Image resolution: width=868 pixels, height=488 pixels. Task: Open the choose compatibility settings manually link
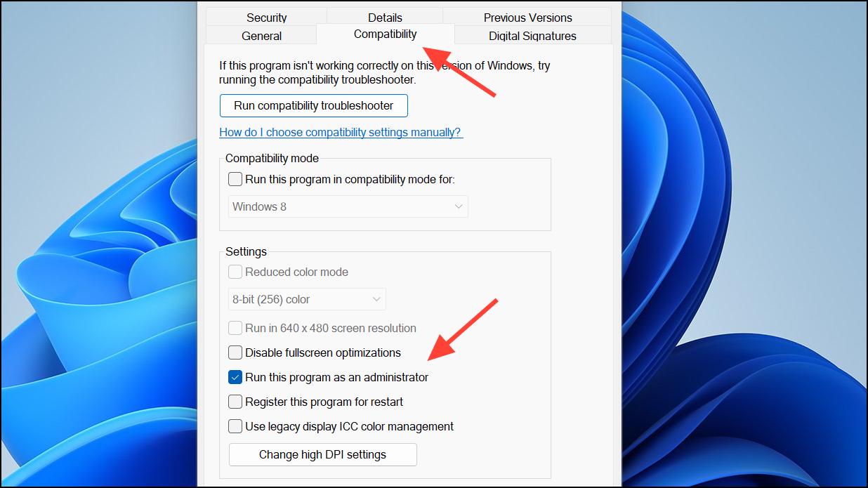(341, 132)
